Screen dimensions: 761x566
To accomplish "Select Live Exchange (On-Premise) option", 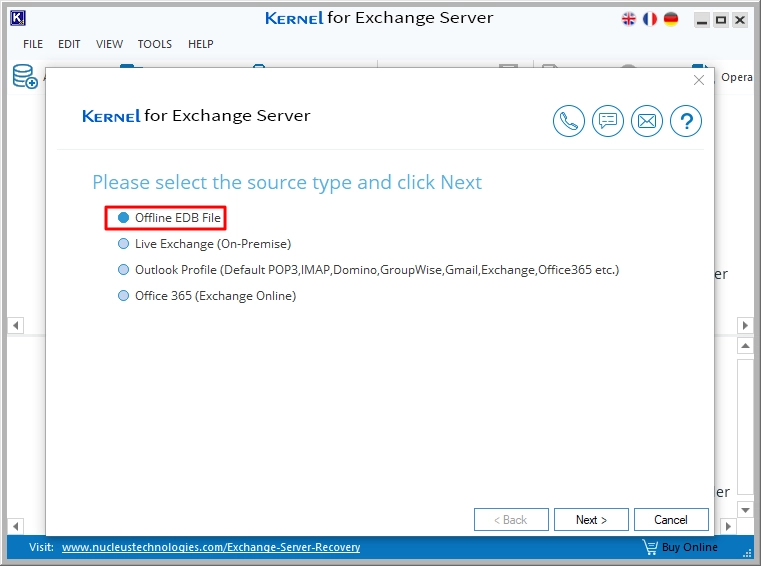I will point(204,244).
